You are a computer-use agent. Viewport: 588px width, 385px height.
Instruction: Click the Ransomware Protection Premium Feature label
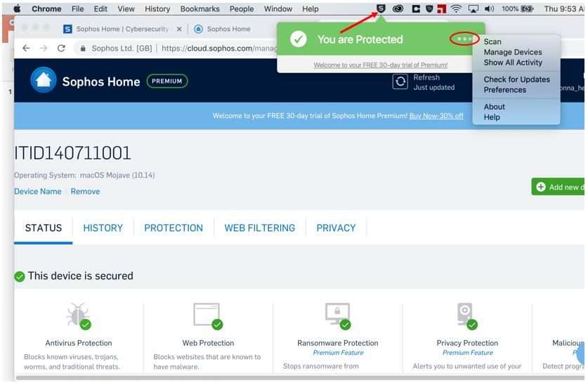click(x=338, y=353)
